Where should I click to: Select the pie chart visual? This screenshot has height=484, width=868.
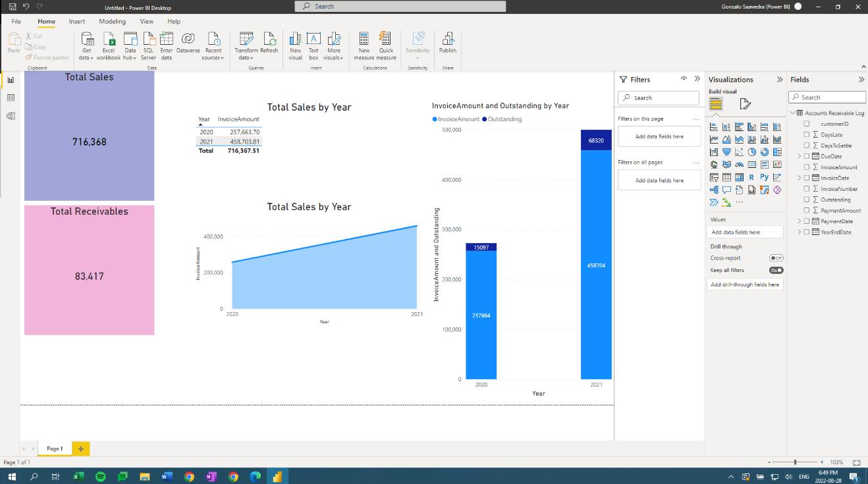752,152
